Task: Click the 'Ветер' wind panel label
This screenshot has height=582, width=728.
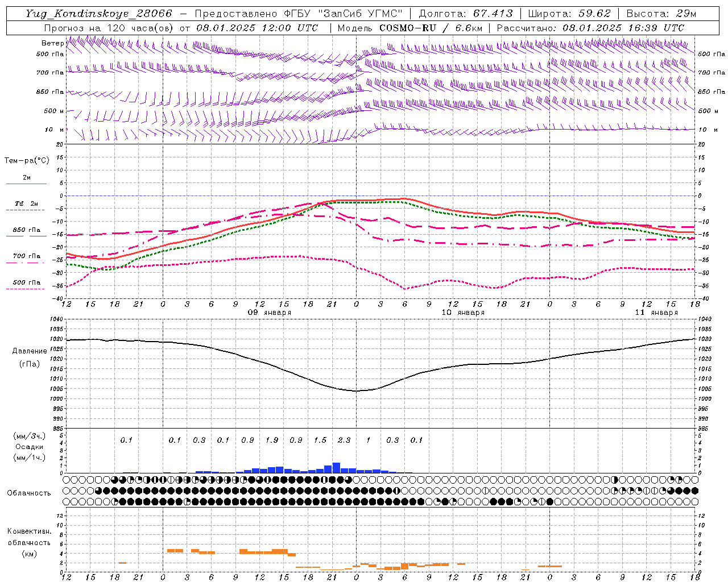Action: 53,43
